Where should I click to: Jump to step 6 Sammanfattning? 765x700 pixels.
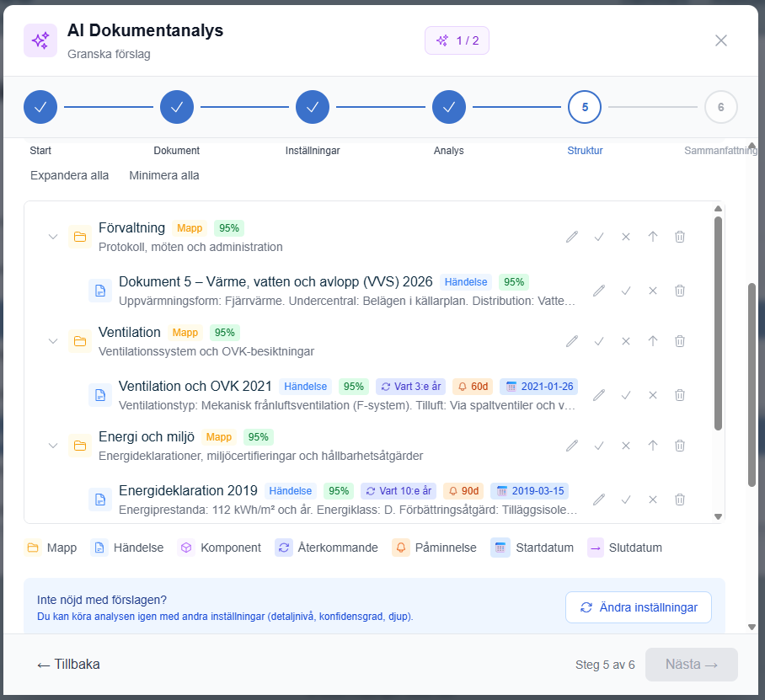720,107
